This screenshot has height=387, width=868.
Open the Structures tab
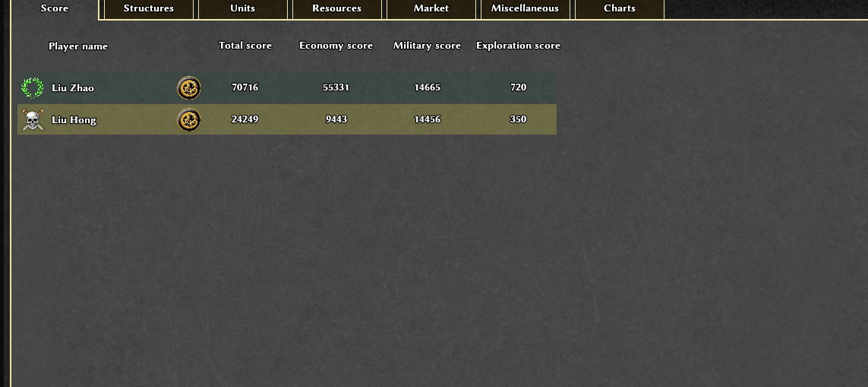coord(149,8)
